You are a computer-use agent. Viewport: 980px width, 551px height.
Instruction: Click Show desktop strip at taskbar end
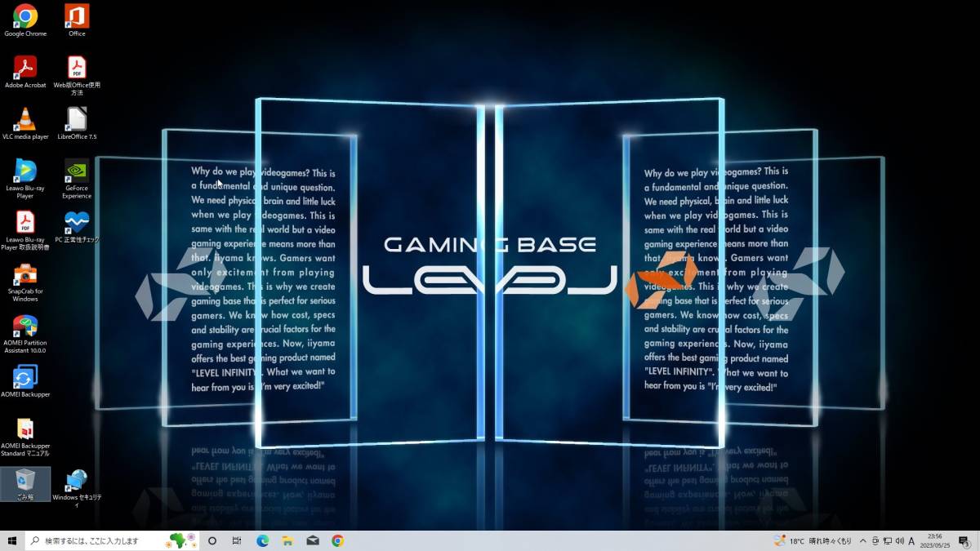pos(978,540)
